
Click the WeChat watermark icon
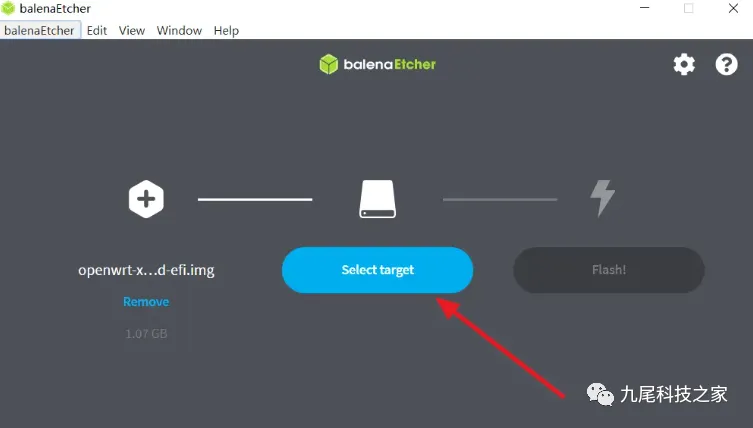(600, 394)
